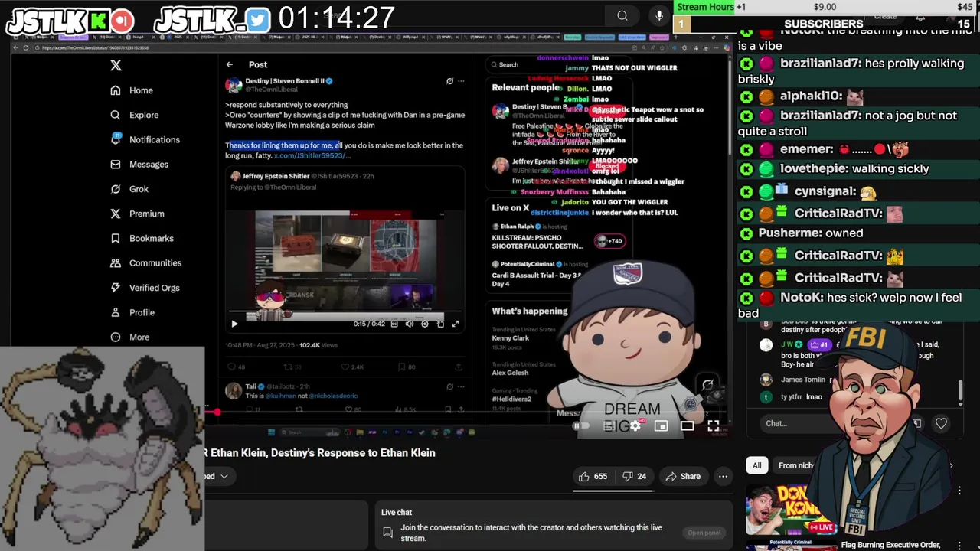Image resolution: width=980 pixels, height=551 pixels.
Task: Click the Communities people icon
Action: click(x=116, y=262)
